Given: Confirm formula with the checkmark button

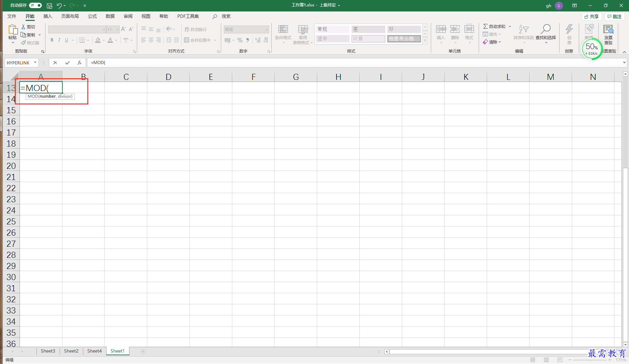Looking at the screenshot, I should (67, 63).
